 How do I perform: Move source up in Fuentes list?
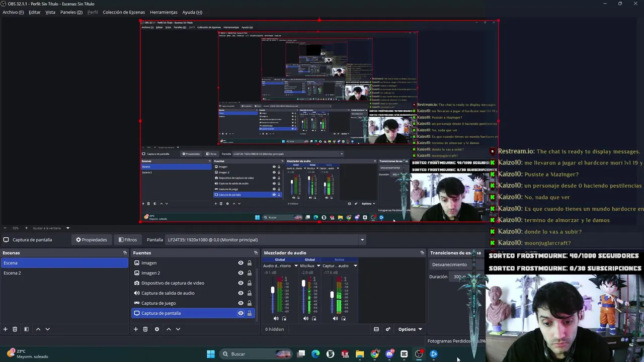[169, 329]
